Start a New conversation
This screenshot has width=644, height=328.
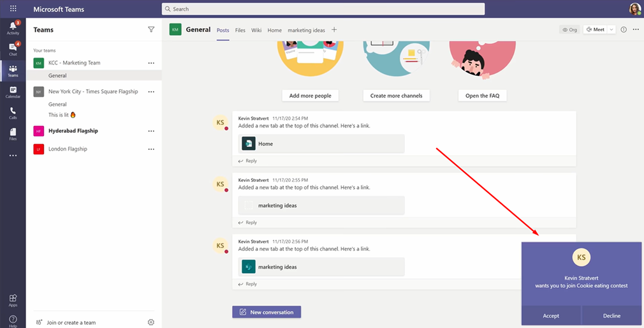pyautogui.click(x=267, y=312)
